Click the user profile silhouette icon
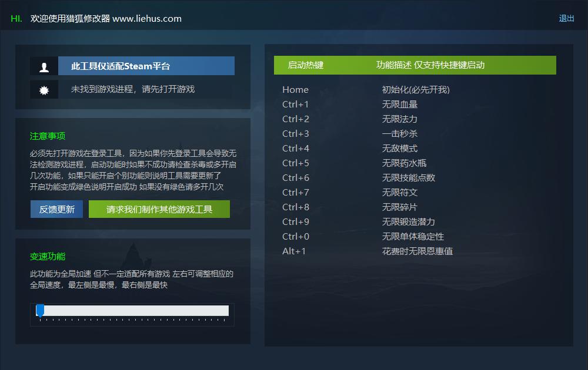Image resolution: width=588 pixels, height=370 pixels. [44, 67]
